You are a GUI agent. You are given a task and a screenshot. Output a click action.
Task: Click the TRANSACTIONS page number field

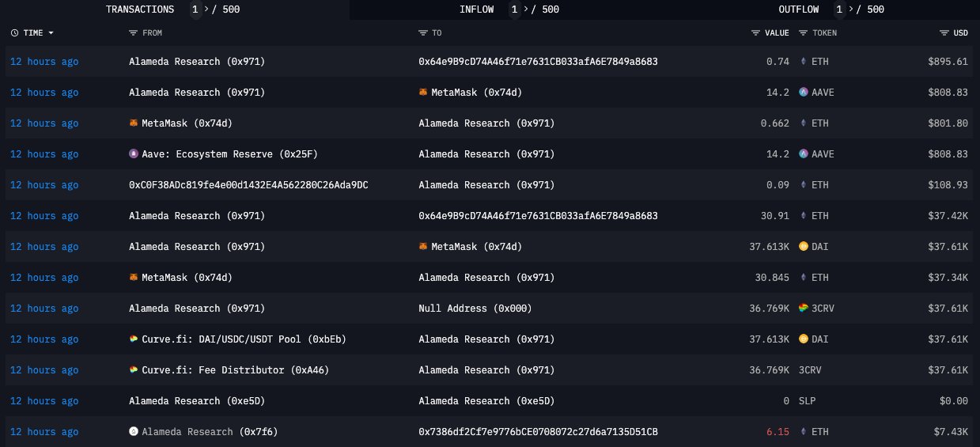point(195,9)
